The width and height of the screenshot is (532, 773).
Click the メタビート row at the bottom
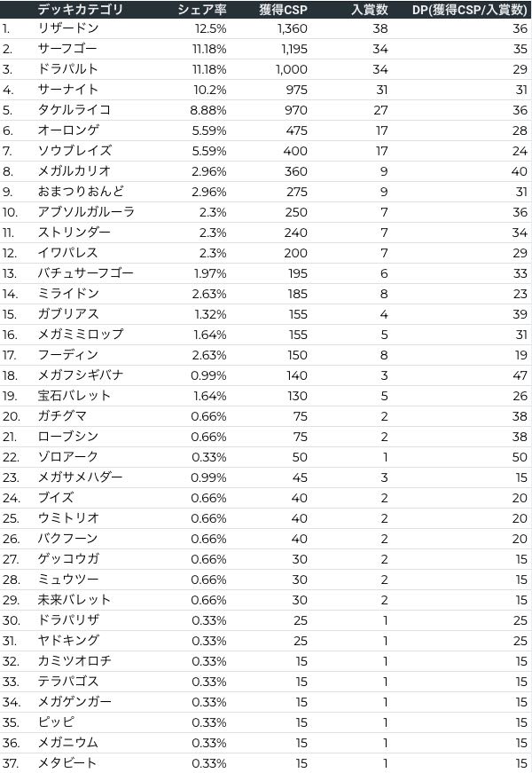(x=67, y=763)
